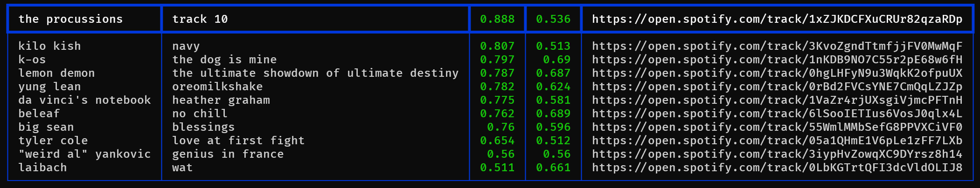Open the Spotify link ending 3KvoZgndTtmfjjFV0MwMqF
Viewport: 980px width, 188px height.
[777, 46]
